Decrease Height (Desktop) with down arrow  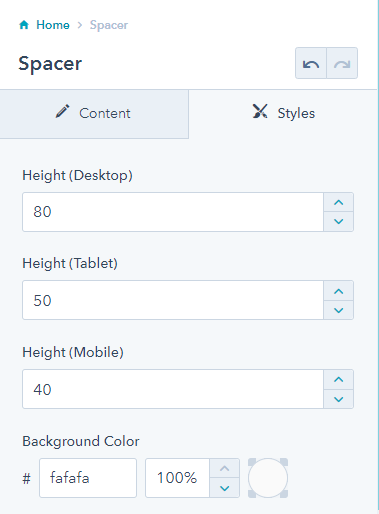click(x=338, y=221)
